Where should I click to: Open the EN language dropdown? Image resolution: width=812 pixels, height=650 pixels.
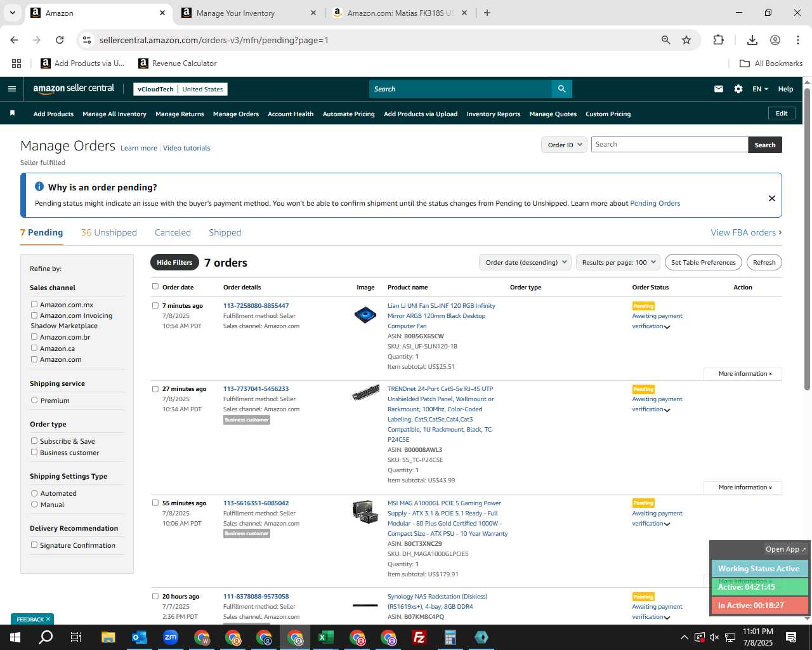click(x=760, y=89)
